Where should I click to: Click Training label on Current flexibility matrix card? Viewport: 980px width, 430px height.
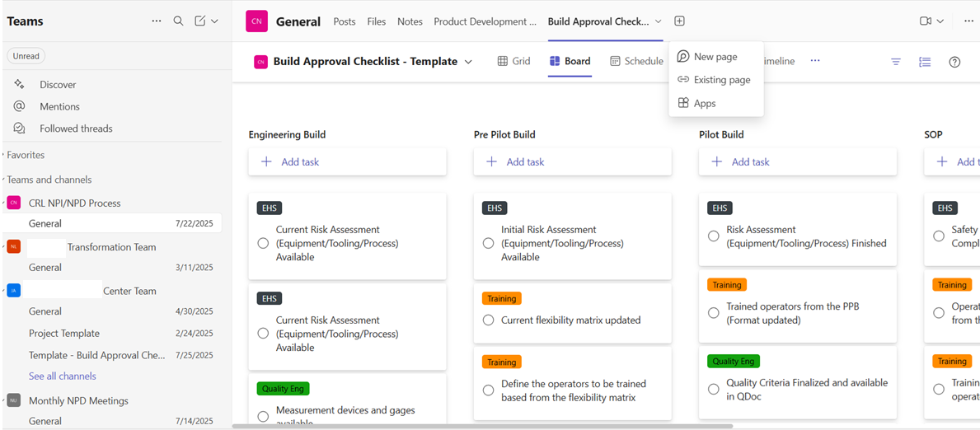[x=501, y=299]
